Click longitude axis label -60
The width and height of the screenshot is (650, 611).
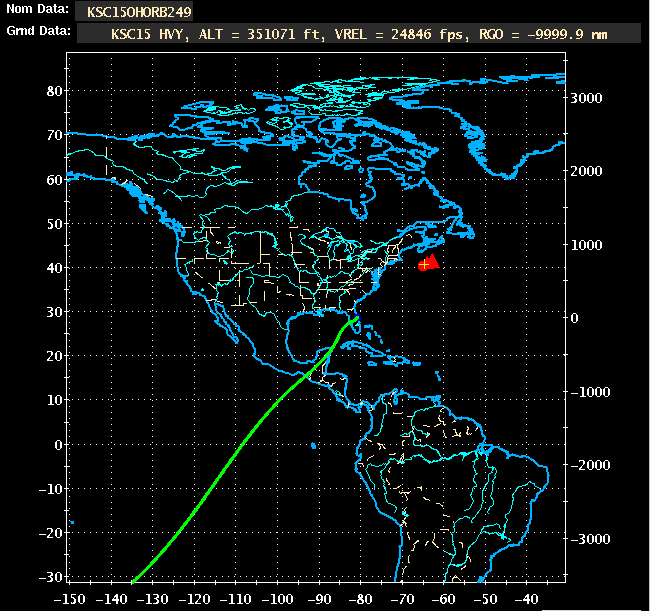coord(444,599)
